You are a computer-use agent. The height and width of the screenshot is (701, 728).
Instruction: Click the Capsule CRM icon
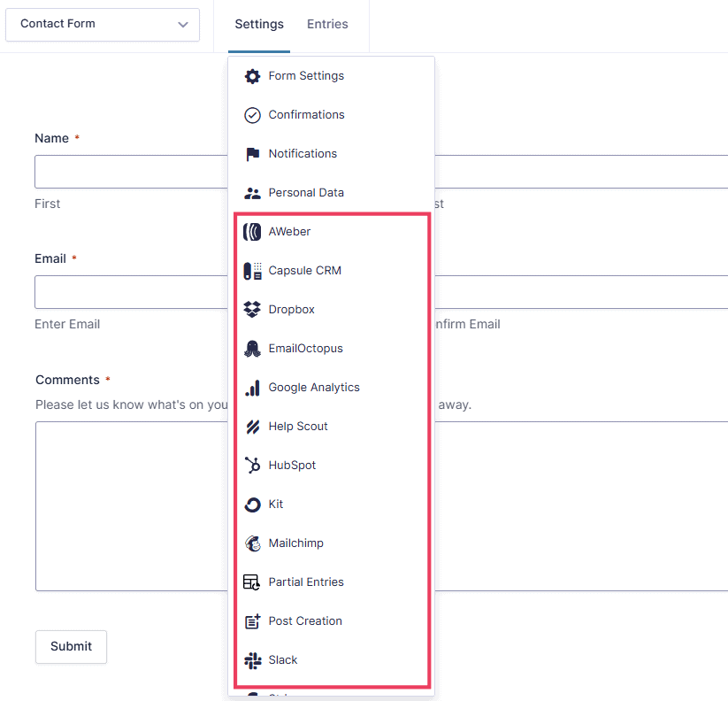[252, 271]
